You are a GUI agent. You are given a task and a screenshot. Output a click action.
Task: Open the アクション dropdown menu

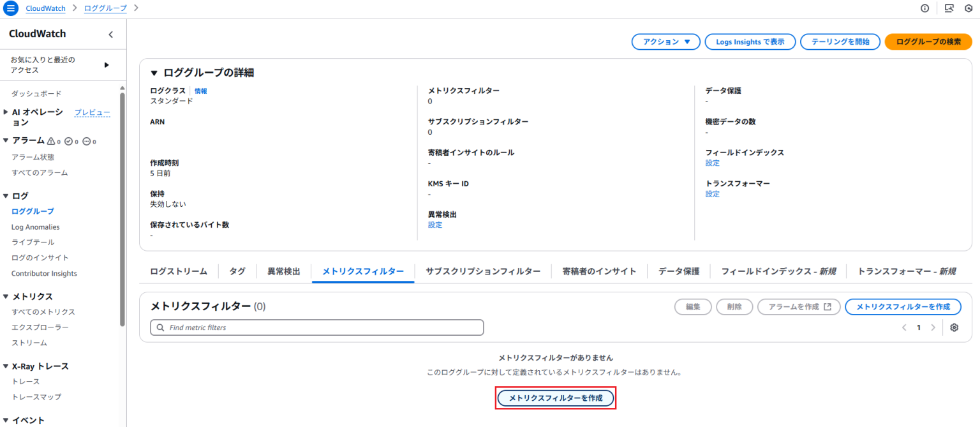[665, 41]
